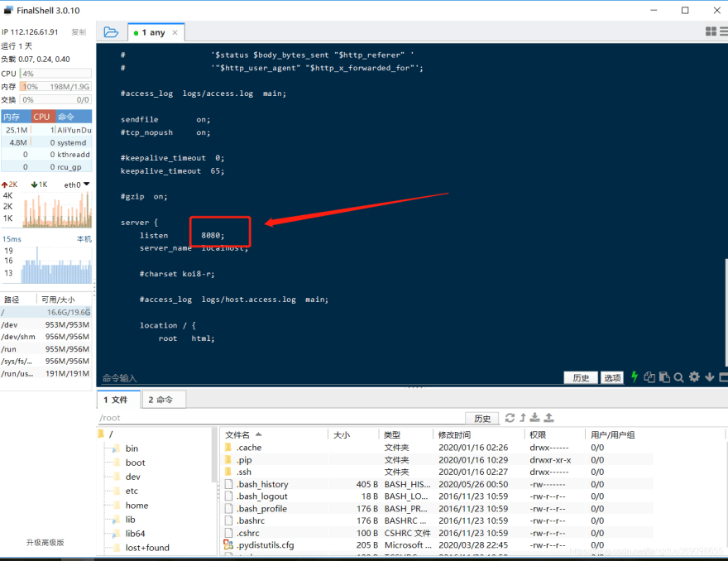Viewport: 728px width, 561px height.
Task: Click the paste clipboard icon in terminal toolbar
Action: [x=664, y=377]
